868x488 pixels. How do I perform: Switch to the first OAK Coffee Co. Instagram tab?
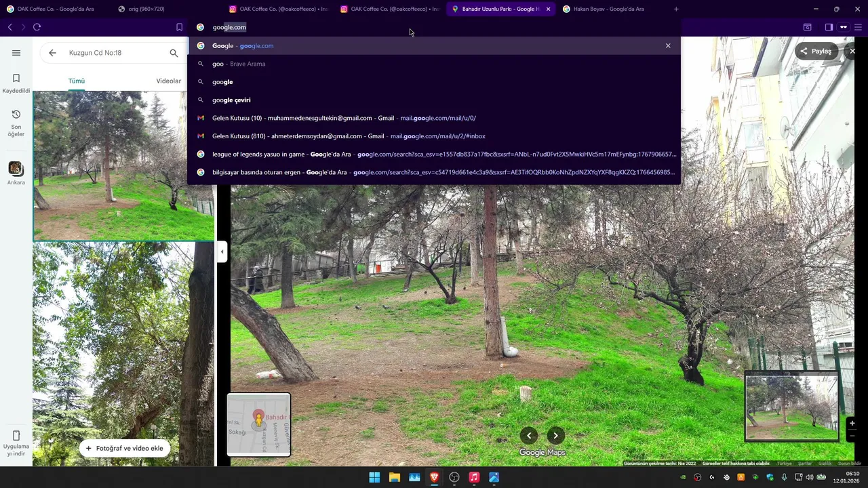[278, 9]
